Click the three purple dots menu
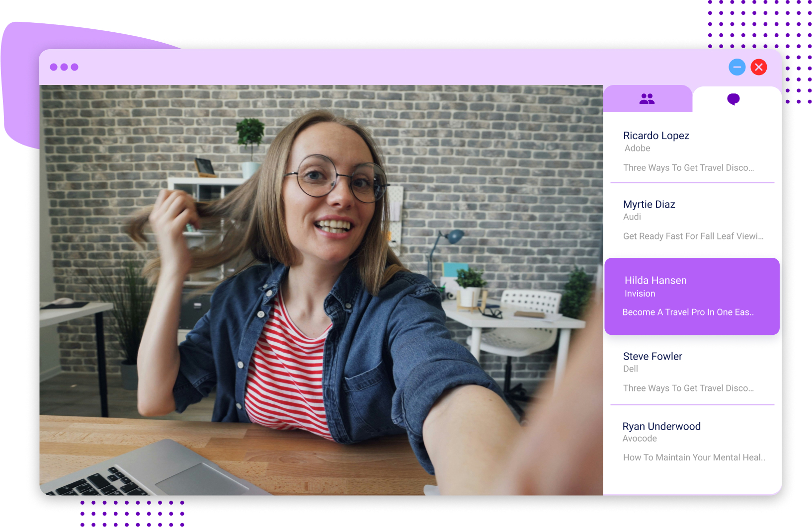Screen dimensions: 812x527 point(64,67)
